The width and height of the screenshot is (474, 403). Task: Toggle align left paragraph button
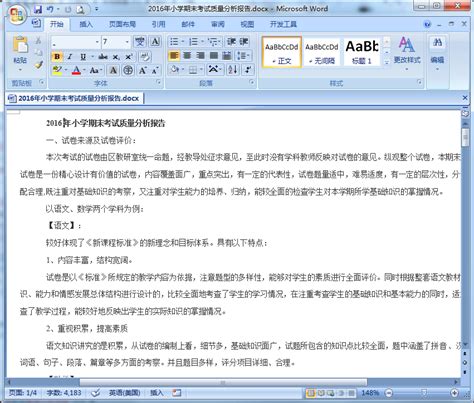click(x=174, y=56)
